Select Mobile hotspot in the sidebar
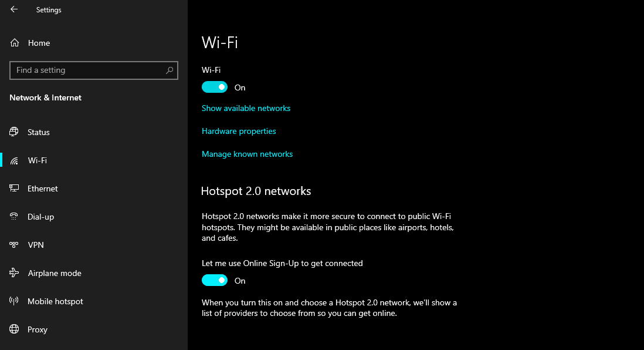Image resolution: width=644 pixels, height=350 pixels. pos(55,301)
